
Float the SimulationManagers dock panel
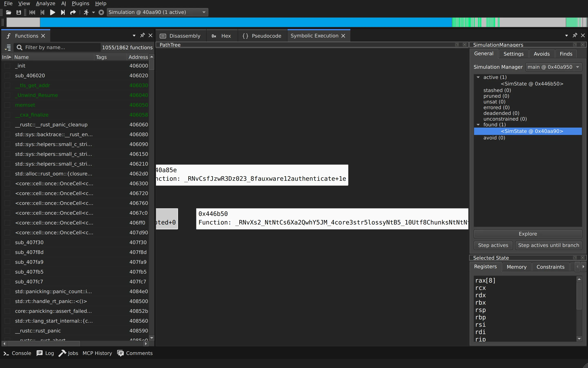click(x=575, y=45)
